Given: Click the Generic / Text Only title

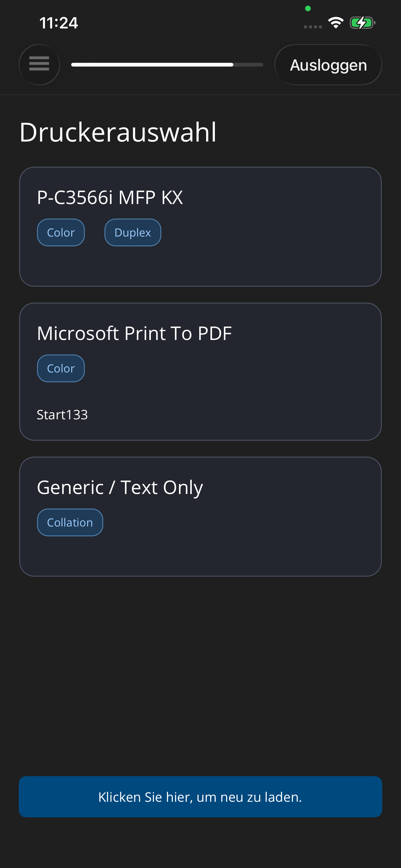Looking at the screenshot, I should (x=120, y=487).
